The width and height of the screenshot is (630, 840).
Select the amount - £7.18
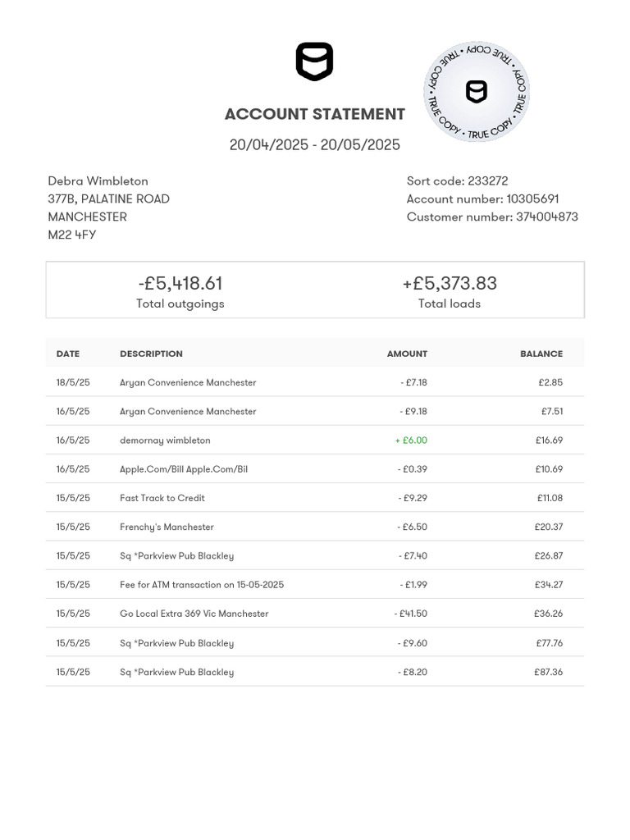point(413,382)
